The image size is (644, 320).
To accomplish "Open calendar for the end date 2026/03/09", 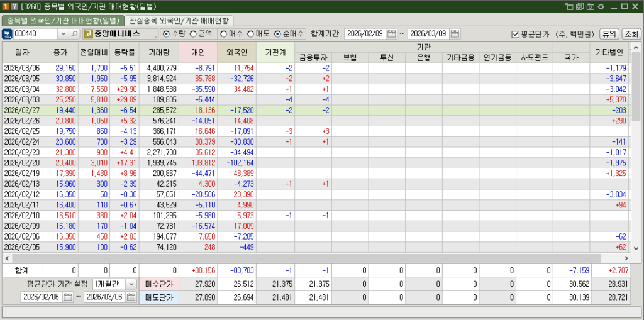I will click(455, 33).
